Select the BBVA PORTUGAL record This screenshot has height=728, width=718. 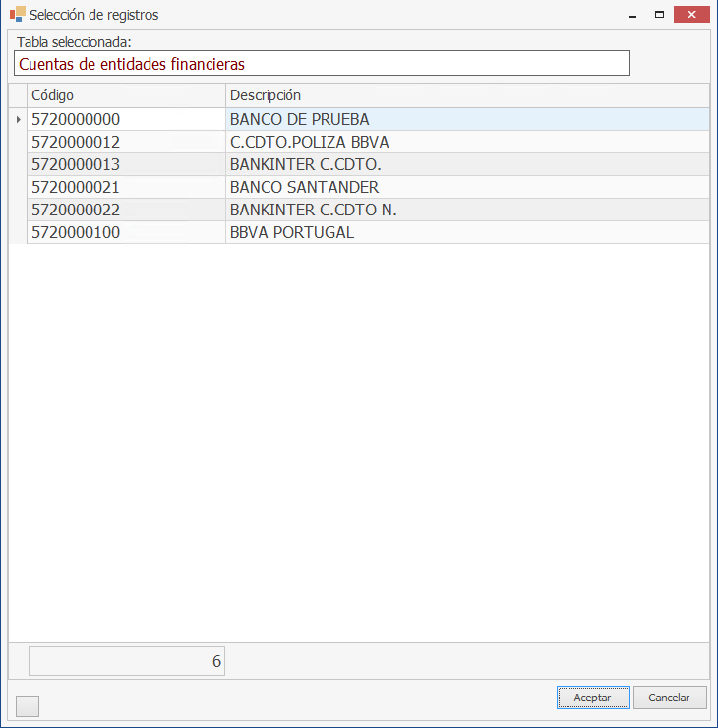click(466, 233)
